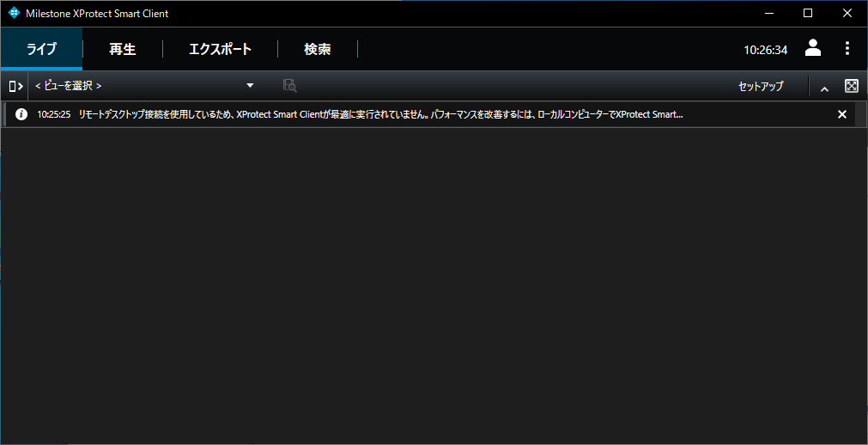This screenshot has width=868, height=445.
Task: Click the remote desktop warning message text
Action: point(380,115)
